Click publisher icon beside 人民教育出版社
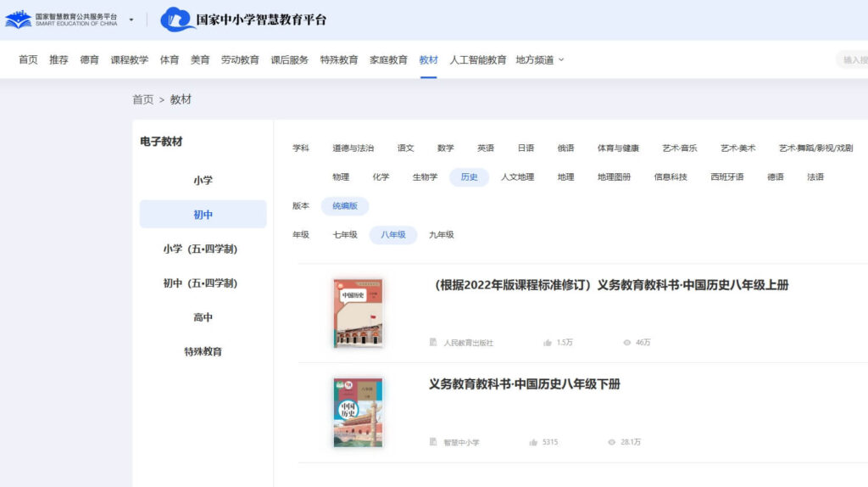Viewport: 868px width, 487px height. point(434,343)
